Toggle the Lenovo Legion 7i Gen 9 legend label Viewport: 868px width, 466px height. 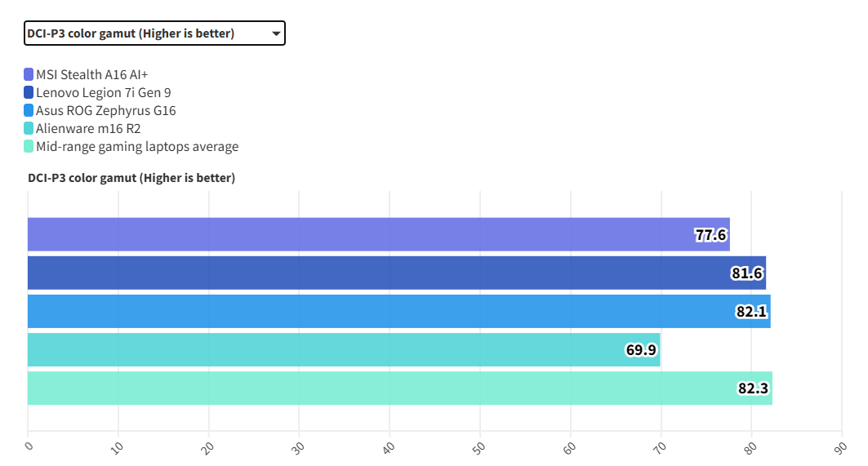pyautogui.click(x=103, y=92)
